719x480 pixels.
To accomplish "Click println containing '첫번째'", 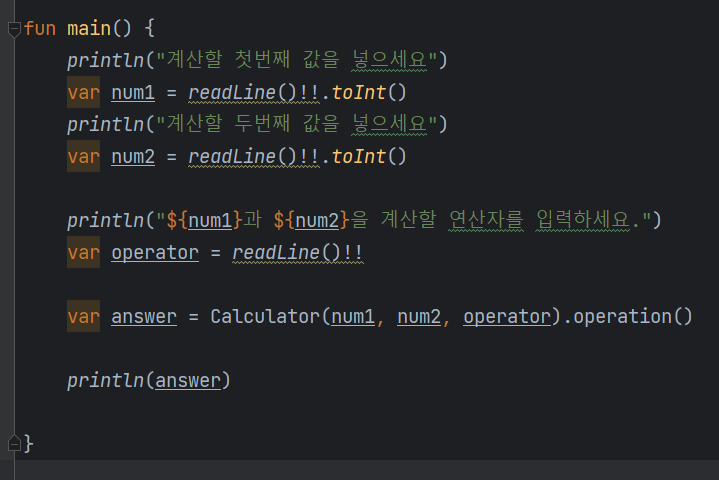I will pyautogui.click(x=105, y=61).
